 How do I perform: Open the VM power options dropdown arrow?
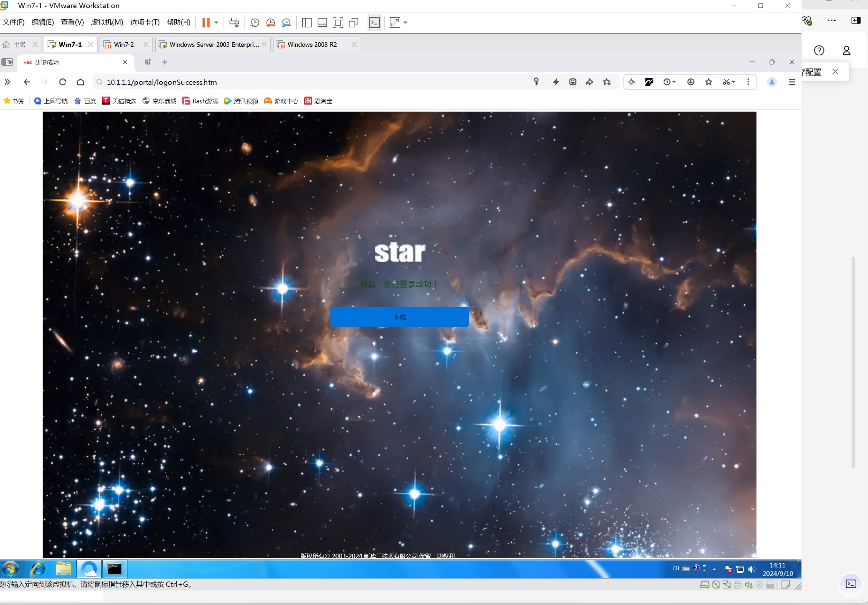[216, 23]
